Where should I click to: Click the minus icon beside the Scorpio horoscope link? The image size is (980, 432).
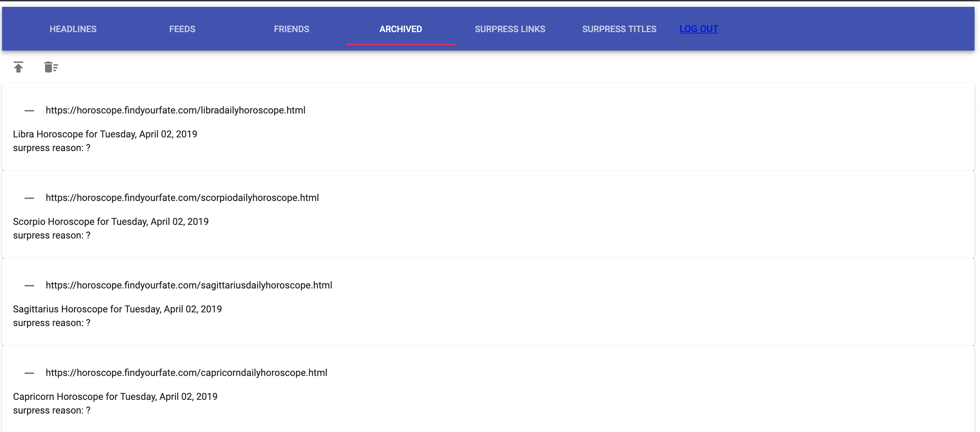pos(29,198)
